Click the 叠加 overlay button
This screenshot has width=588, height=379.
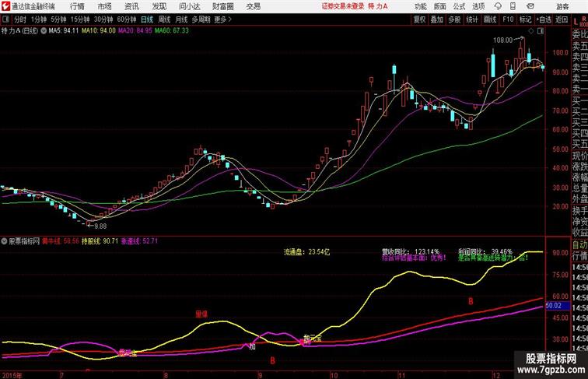[x=436, y=19]
